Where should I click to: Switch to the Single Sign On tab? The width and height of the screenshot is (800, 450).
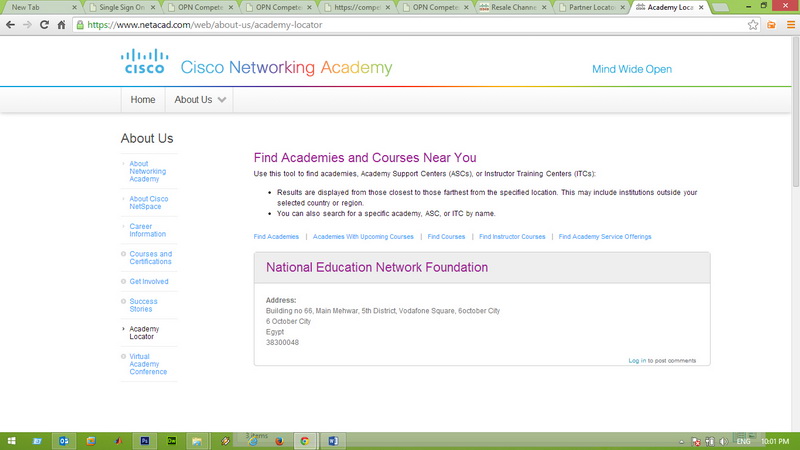(x=121, y=7)
